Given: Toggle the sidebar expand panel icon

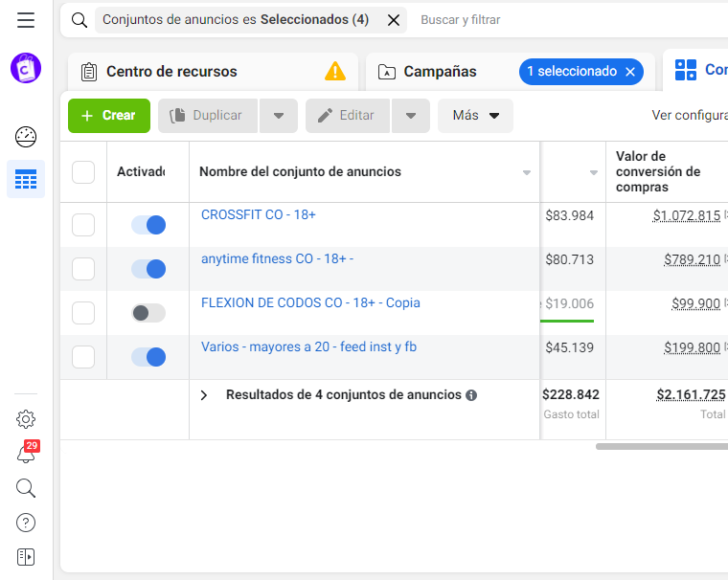Looking at the screenshot, I should coord(26,557).
